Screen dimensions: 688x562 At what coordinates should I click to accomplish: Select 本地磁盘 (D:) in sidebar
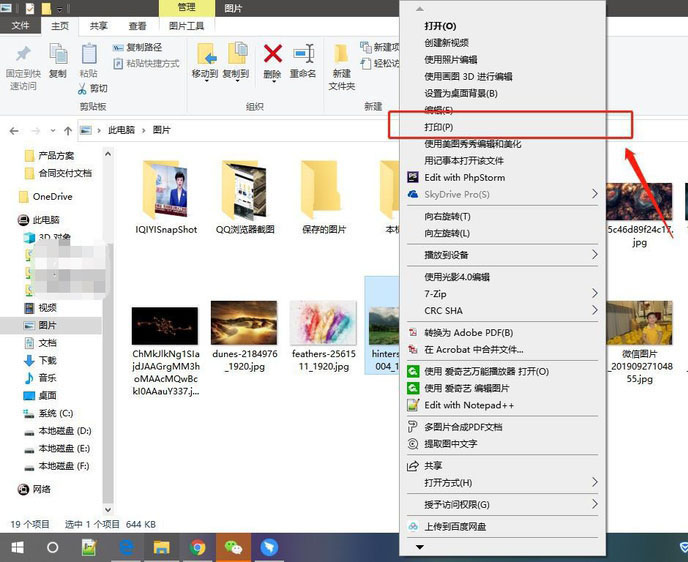[57, 431]
